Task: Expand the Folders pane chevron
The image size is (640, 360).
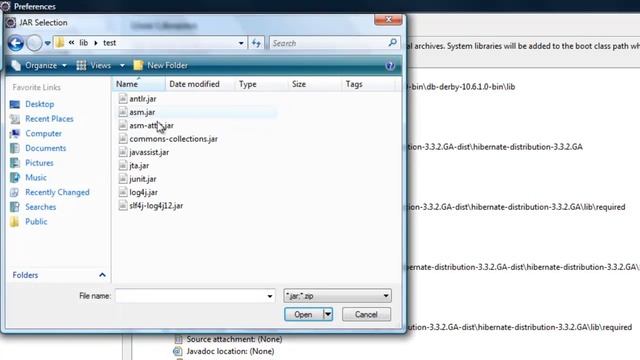Action: click(x=102, y=275)
